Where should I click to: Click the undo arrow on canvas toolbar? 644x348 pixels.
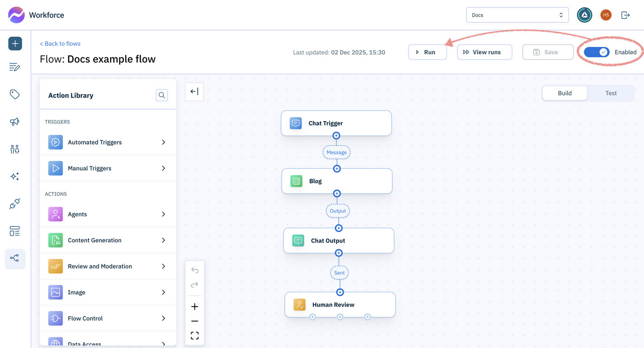click(195, 270)
